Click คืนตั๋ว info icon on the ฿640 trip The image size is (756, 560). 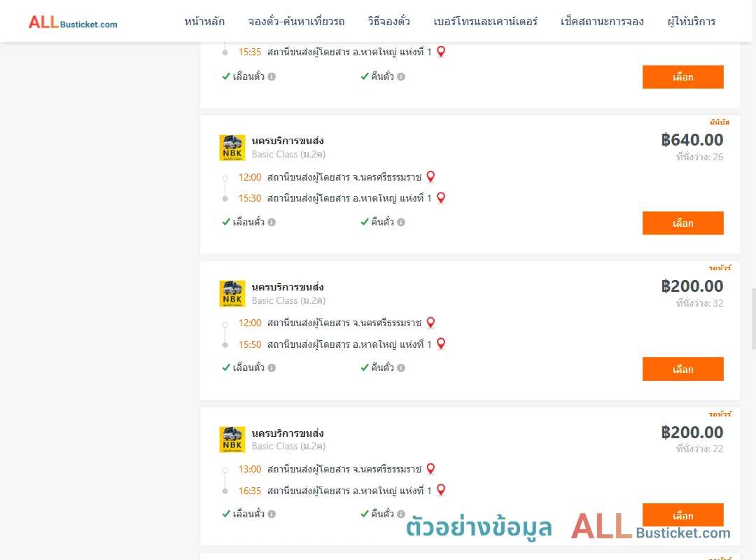tap(401, 223)
